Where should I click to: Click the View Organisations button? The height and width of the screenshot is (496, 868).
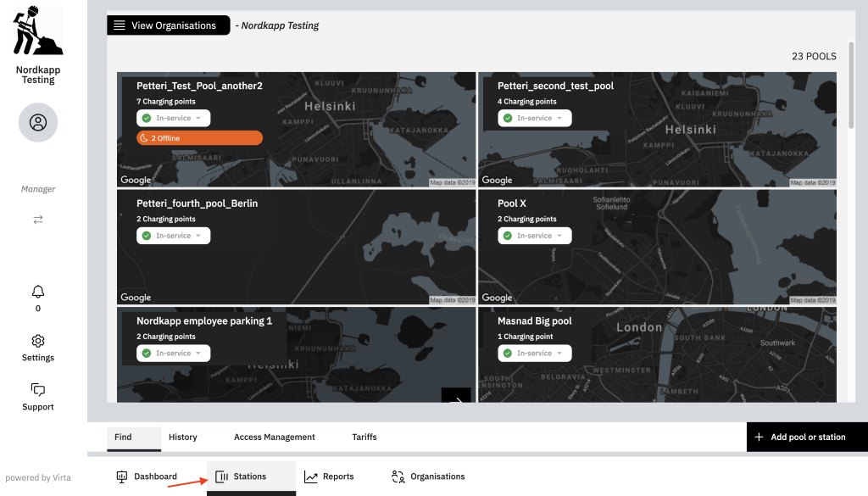point(169,25)
